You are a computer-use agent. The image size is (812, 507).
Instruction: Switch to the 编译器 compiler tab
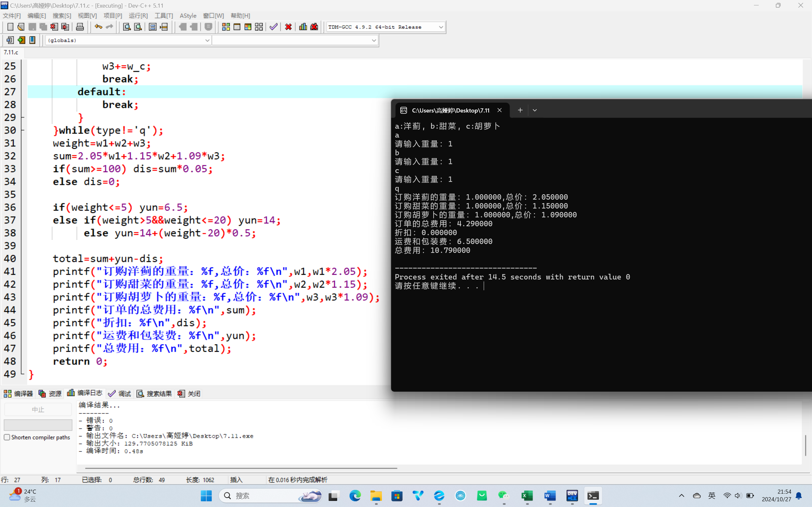click(x=18, y=394)
